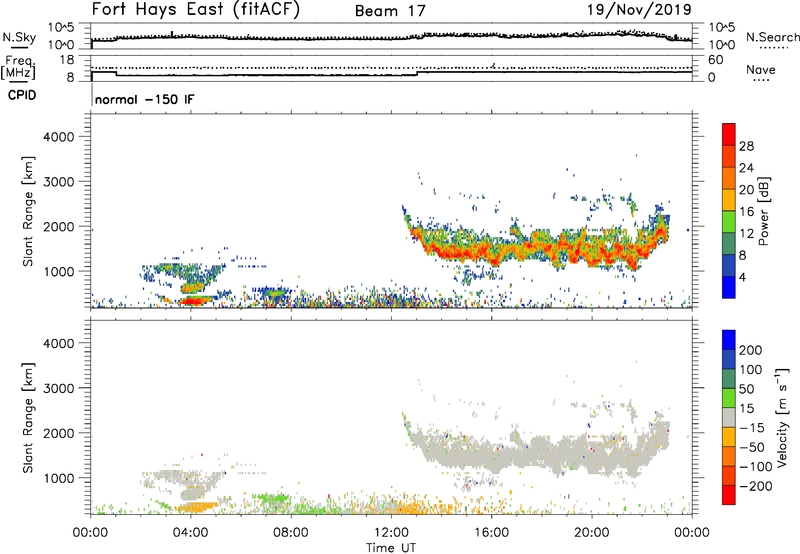Viewport: 800px width, 554px height.
Task: Select the 'Time UT' axis title
Action: 391,548
